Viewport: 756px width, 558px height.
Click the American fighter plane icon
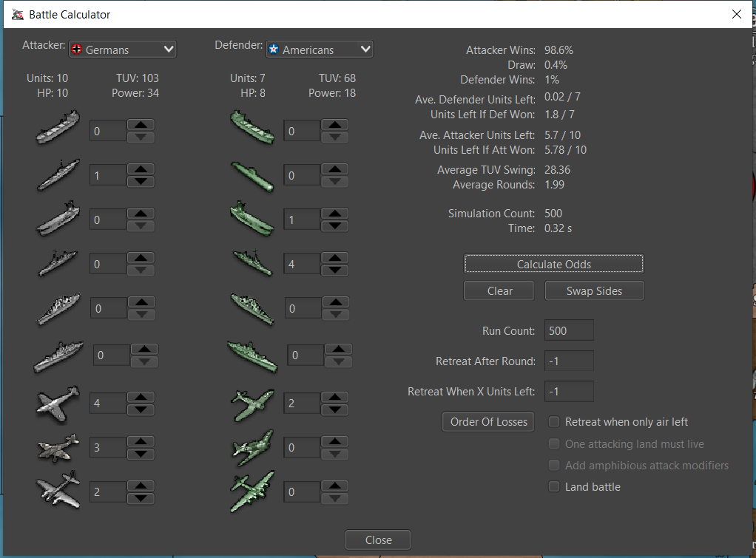point(252,404)
